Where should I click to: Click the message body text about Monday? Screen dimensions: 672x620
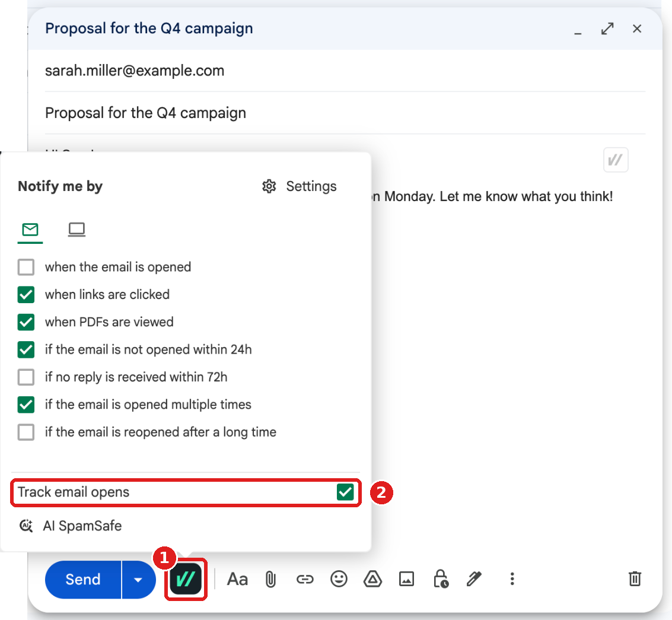pos(492,196)
